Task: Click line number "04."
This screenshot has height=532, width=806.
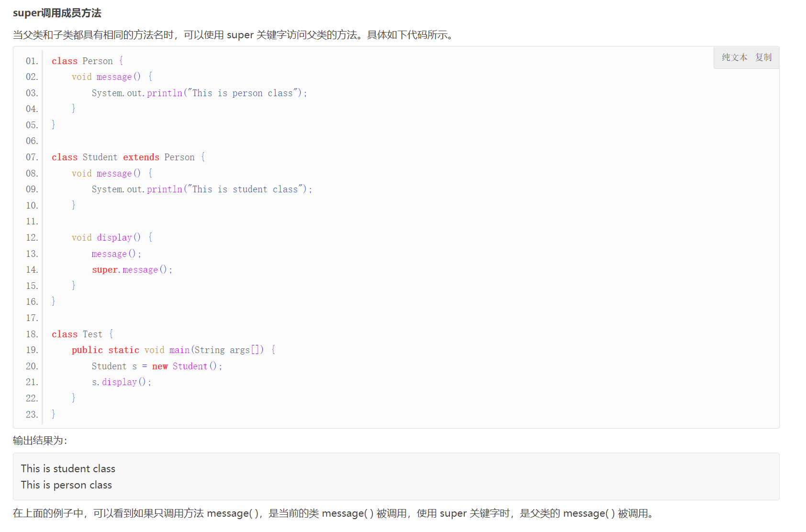Action: (x=32, y=109)
